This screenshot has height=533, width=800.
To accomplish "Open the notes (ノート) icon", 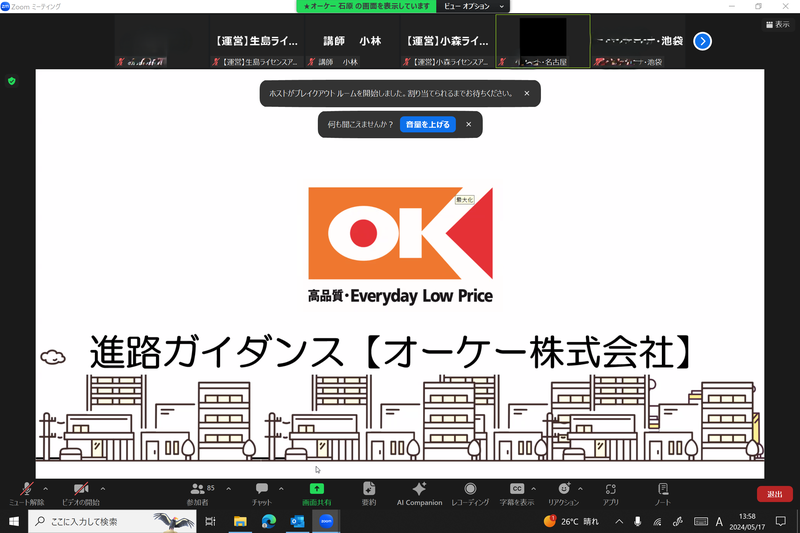I will [663, 493].
